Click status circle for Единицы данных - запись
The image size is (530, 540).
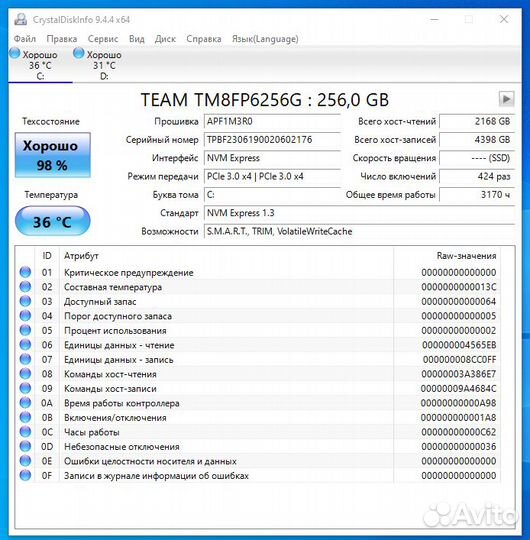click(x=25, y=359)
